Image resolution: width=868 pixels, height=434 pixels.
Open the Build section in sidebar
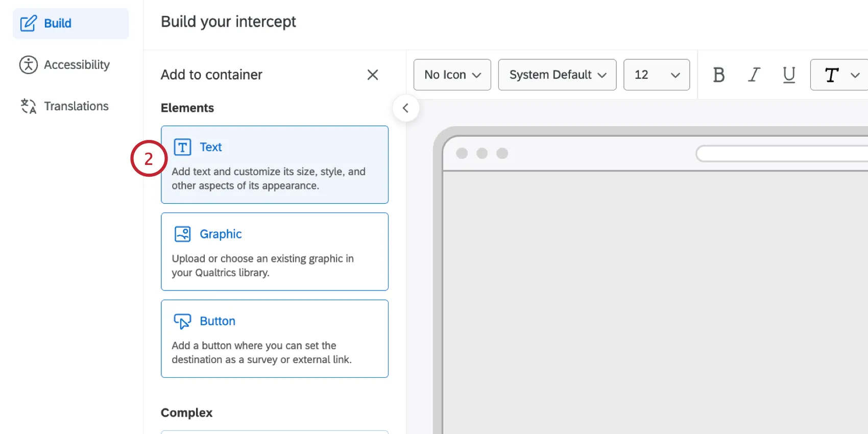[x=70, y=23]
